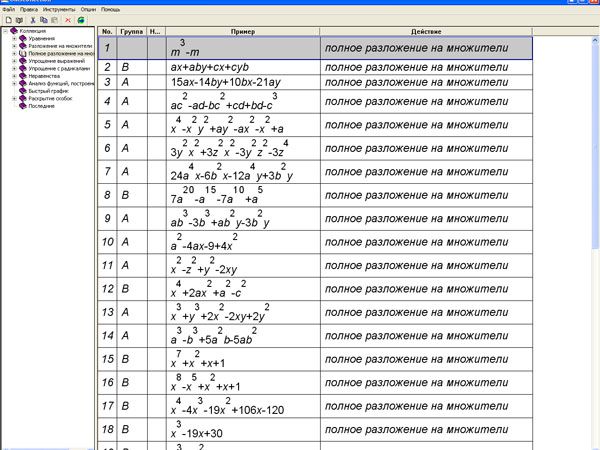This screenshot has height=450, width=600.
Task: Click the Copy toolbar icon
Action: [42, 19]
